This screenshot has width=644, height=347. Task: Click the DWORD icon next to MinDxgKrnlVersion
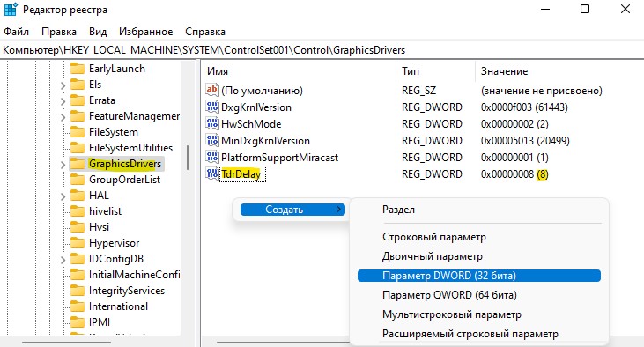click(212, 140)
